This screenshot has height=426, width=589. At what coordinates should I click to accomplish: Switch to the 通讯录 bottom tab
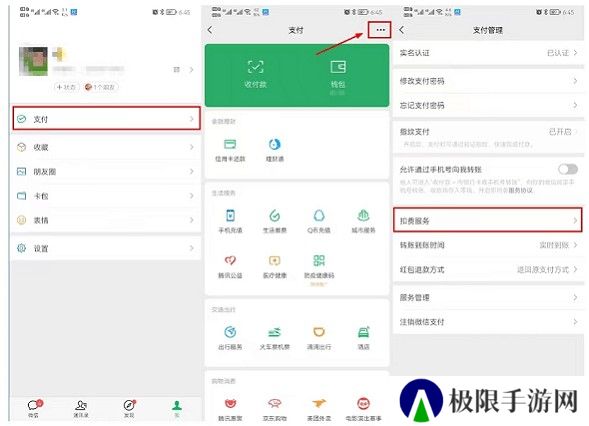coord(81,408)
